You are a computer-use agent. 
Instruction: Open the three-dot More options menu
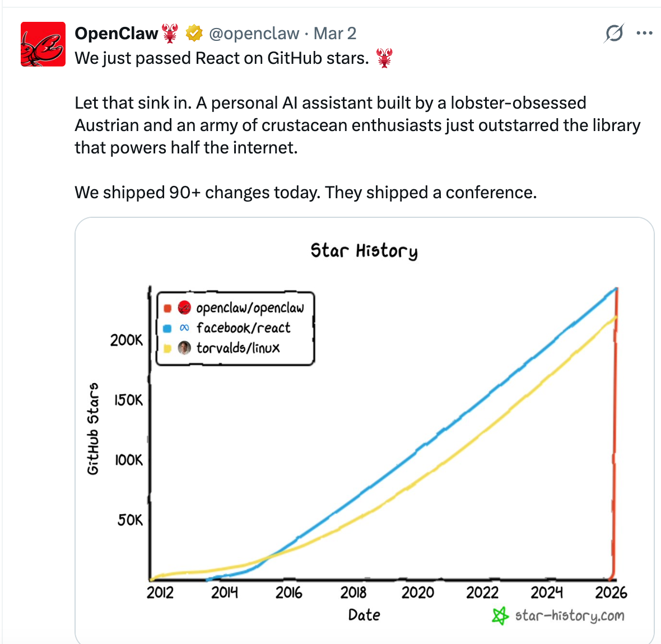[645, 34]
